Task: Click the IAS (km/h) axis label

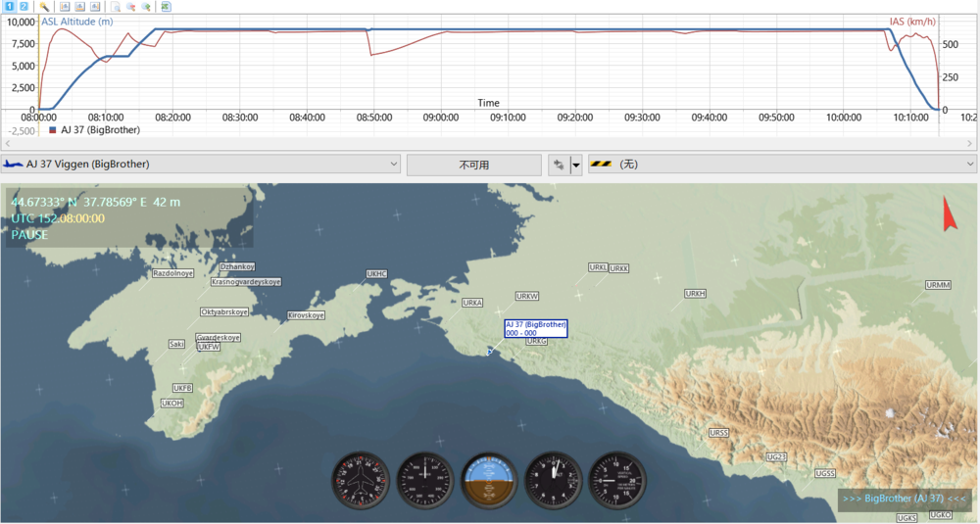Action: point(912,22)
